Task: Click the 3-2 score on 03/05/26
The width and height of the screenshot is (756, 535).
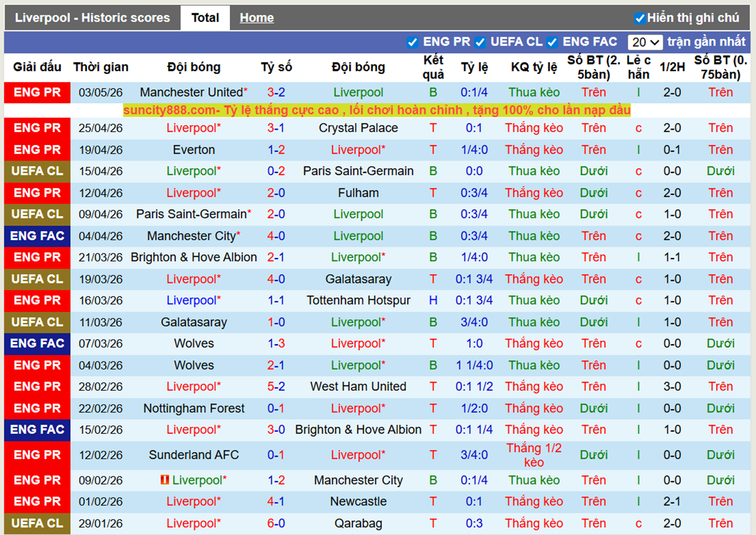Action: pos(276,92)
